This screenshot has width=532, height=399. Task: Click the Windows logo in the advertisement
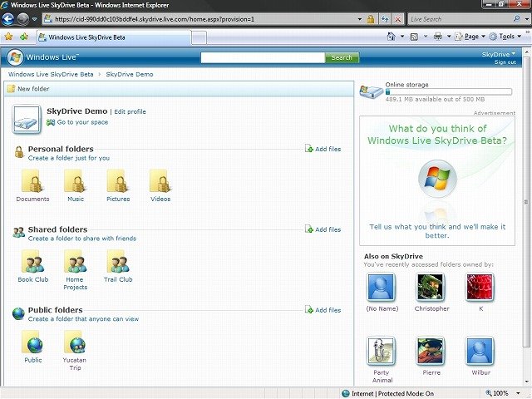437,179
